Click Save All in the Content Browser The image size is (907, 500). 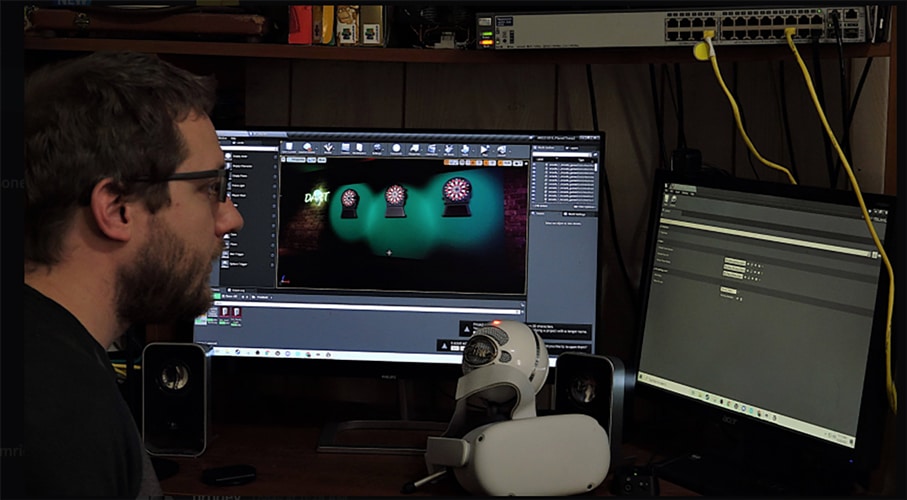[230, 296]
